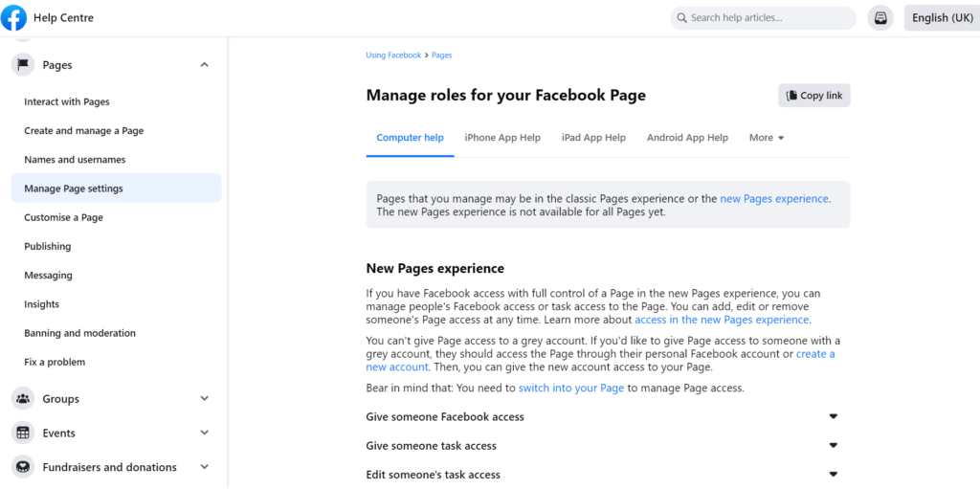Click the Events calendar icon
Viewport: 980px width, 489px height.
[22, 433]
